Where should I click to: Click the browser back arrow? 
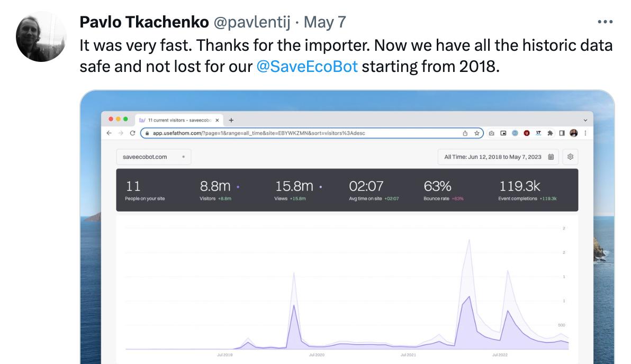click(109, 133)
